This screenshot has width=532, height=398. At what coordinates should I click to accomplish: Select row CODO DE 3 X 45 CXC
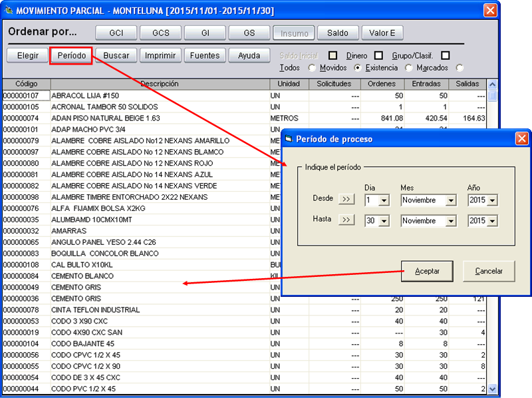244,377
